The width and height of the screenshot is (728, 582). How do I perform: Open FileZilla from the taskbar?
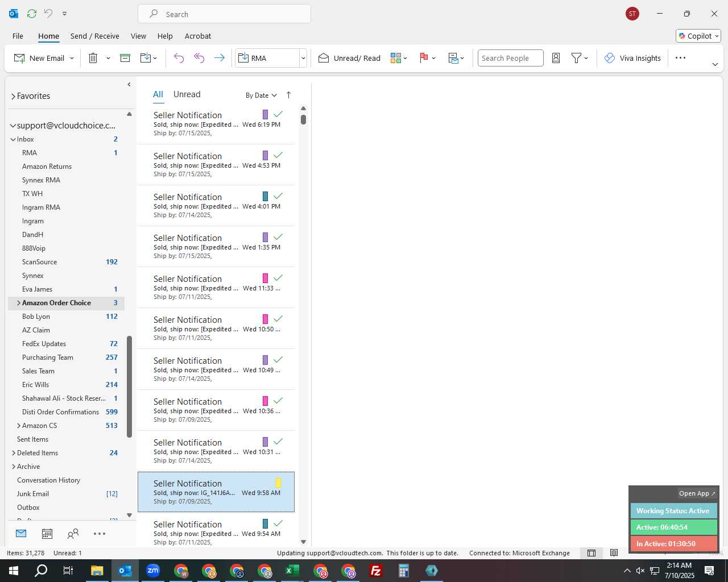tap(376, 571)
